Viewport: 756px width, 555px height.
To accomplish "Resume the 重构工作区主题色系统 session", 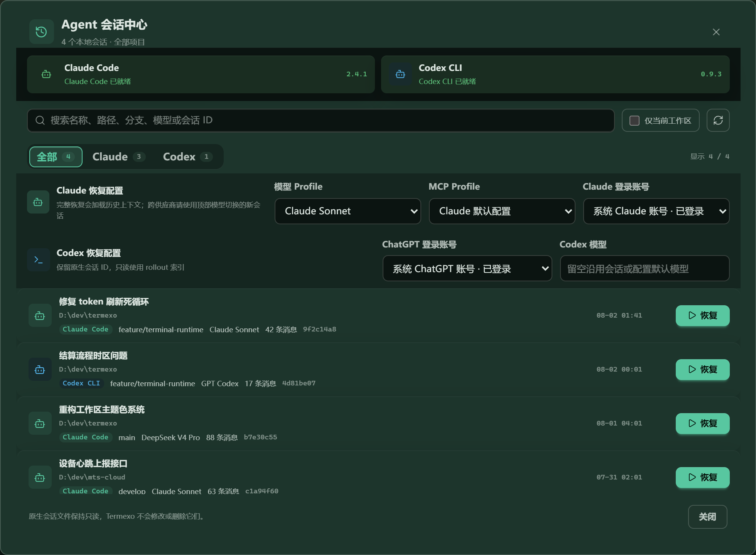I will (x=702, y=424).
